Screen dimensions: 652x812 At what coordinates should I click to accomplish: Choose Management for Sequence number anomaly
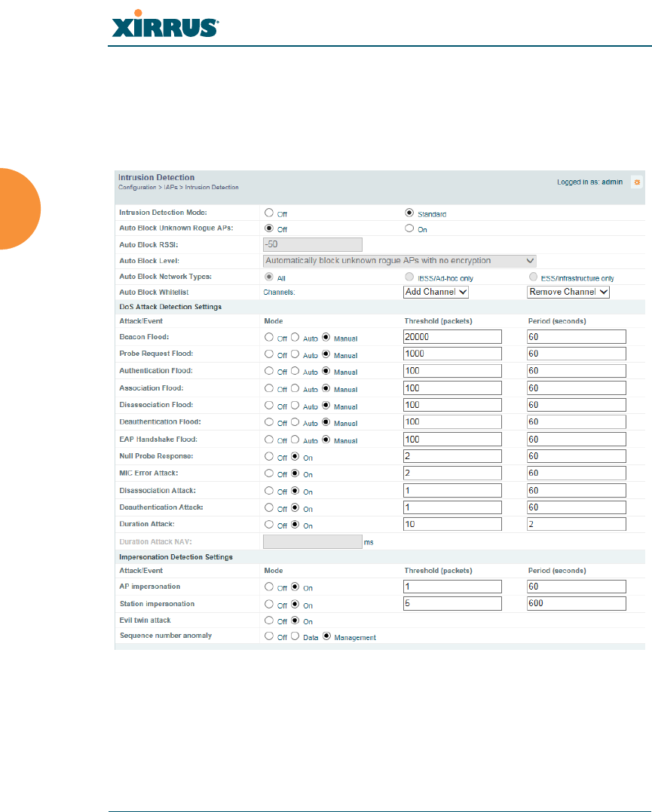tap(326, 636)
